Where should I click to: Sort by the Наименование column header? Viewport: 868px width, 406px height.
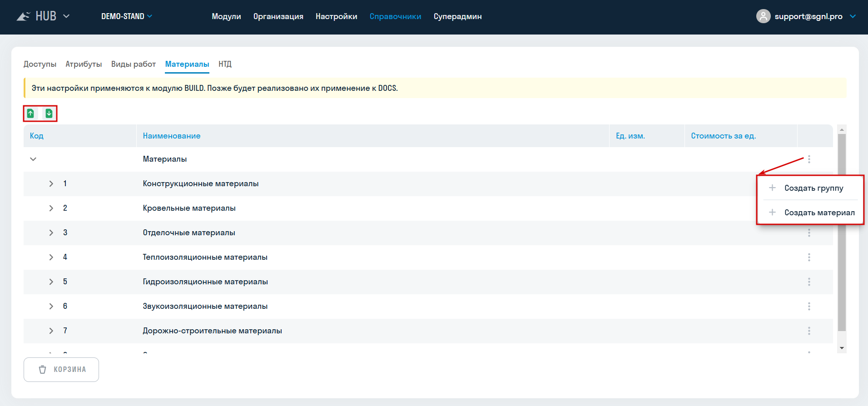pyautogui.click(x=172, y=136)
